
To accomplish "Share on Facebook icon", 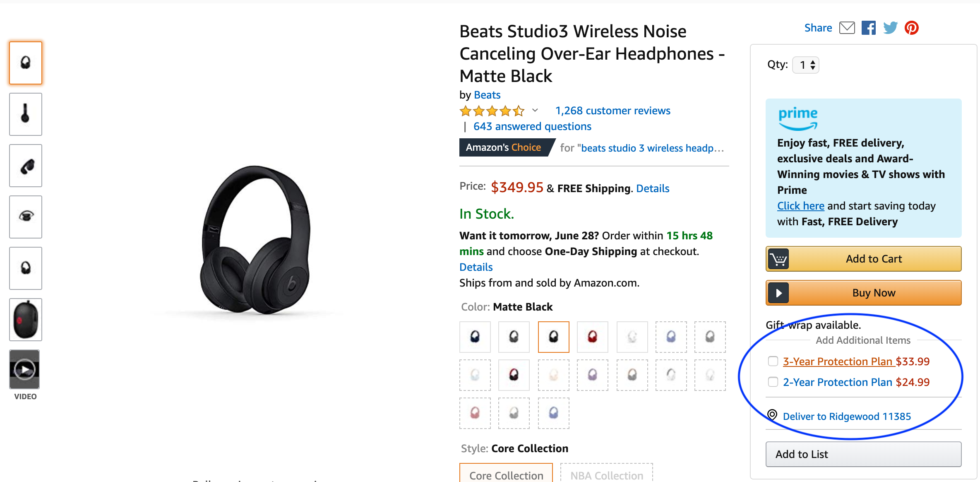I will [x=868, y=28].
